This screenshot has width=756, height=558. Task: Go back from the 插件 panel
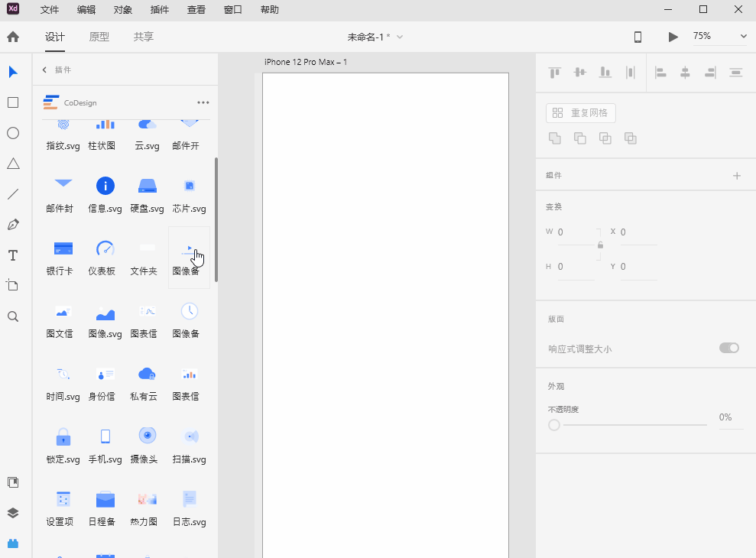(44, 70)
